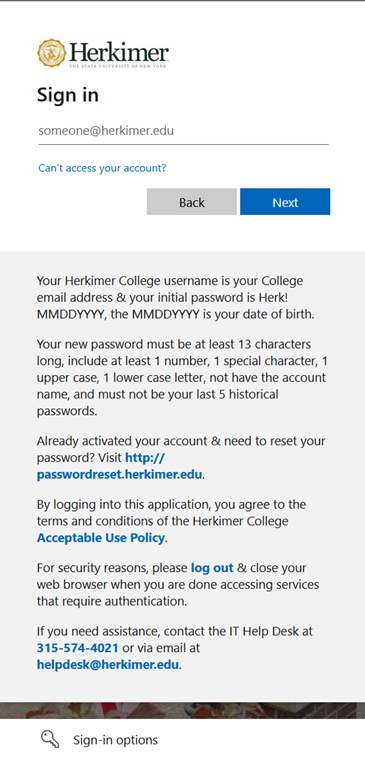365x759 pixels.
Task: Click the helpdesk@herkimer.edu email link
Action: tap(108, 665)
